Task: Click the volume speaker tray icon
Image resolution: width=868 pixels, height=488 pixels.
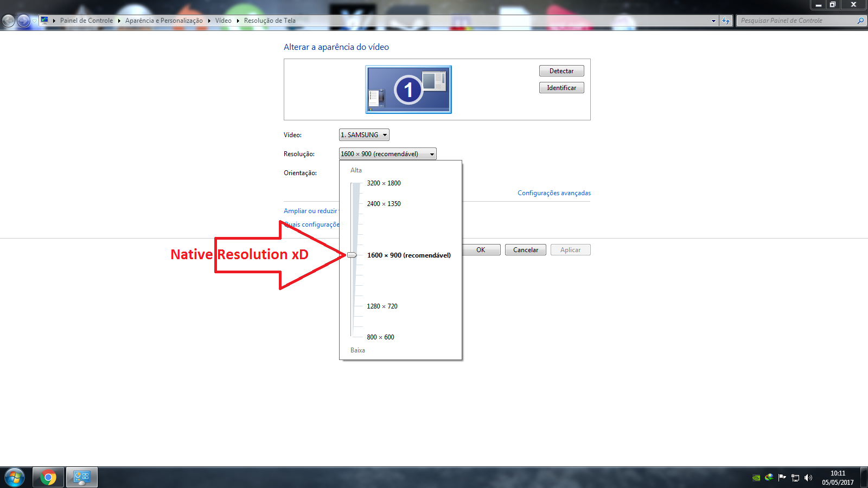Action: tap(808, 478)
